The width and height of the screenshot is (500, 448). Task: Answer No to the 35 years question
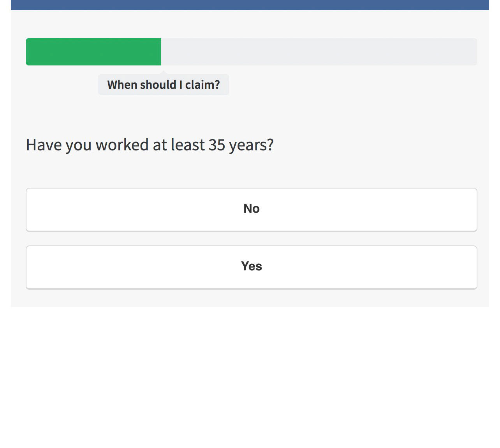point(251,209)
